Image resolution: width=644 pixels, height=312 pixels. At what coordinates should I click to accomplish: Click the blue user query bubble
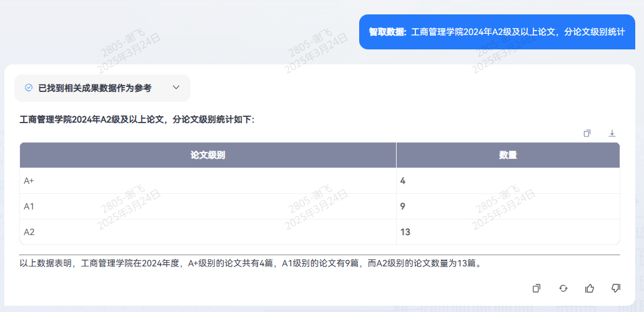497,31
